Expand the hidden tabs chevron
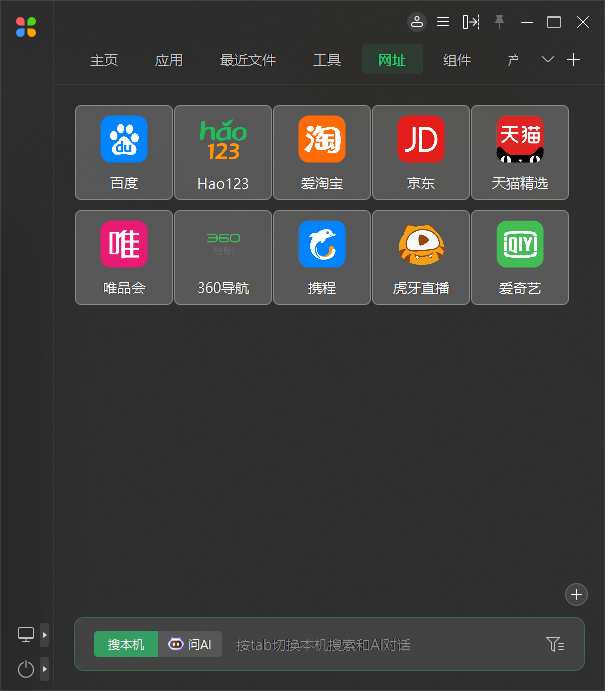Viewport: 605px width, 691px height. 548,59
